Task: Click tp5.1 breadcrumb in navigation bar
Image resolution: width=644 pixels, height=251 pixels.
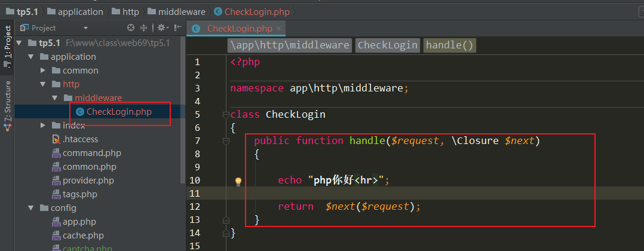Action: 22,12
